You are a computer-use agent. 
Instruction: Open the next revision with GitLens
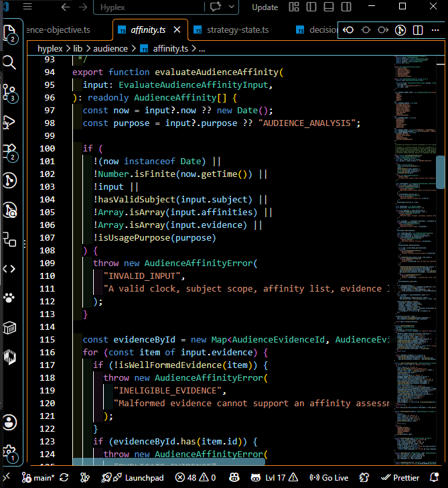[x=383, y=30]
